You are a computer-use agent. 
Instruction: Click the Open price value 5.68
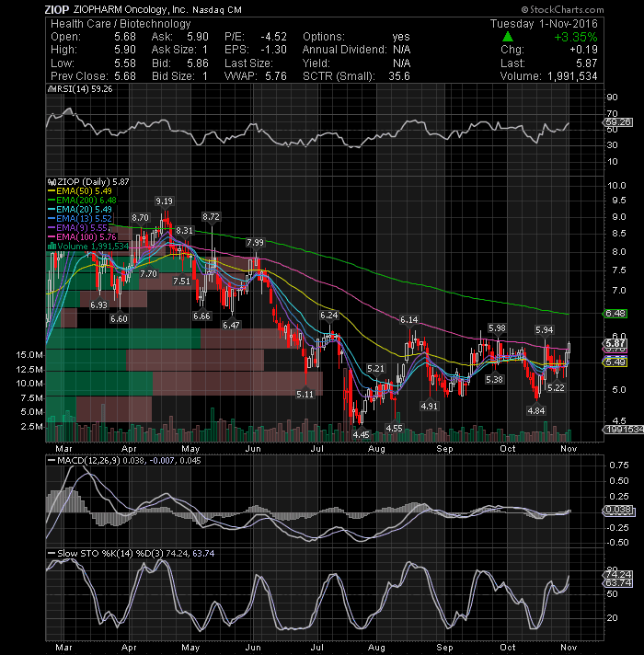125,37
